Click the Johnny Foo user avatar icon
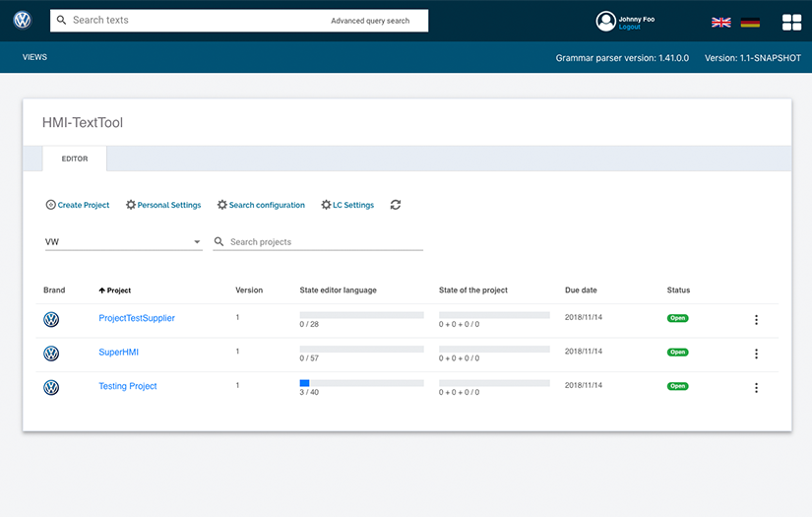Screen dimensions: 812x517 coord(605,21)
